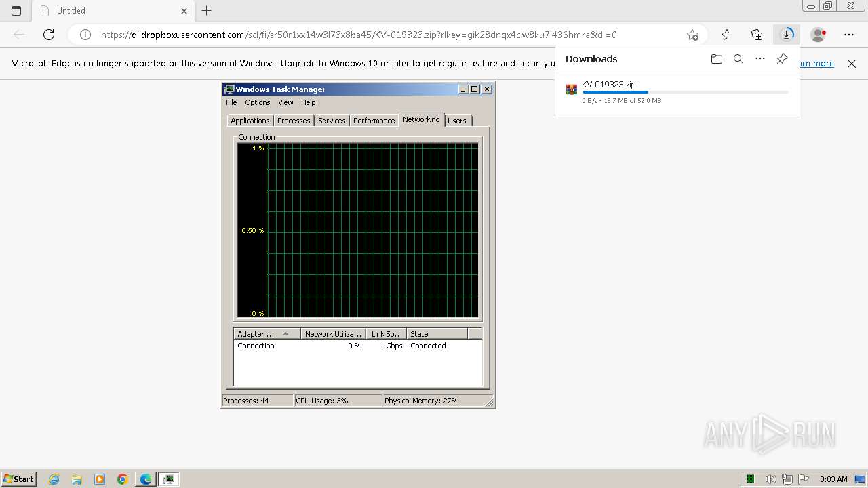Launch Google Chrome from taskbar
This screenshot has height=488, width=868.
tap(123, 479)
